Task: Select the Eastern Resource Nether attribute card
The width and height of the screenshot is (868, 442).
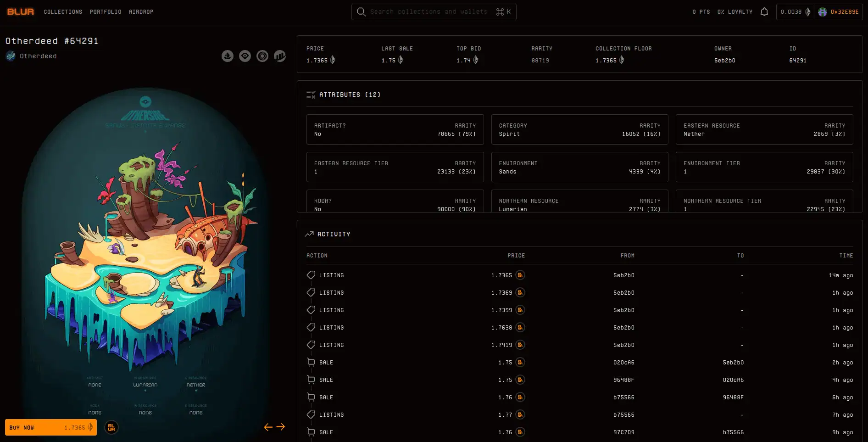Action: [x=764, y=129]
